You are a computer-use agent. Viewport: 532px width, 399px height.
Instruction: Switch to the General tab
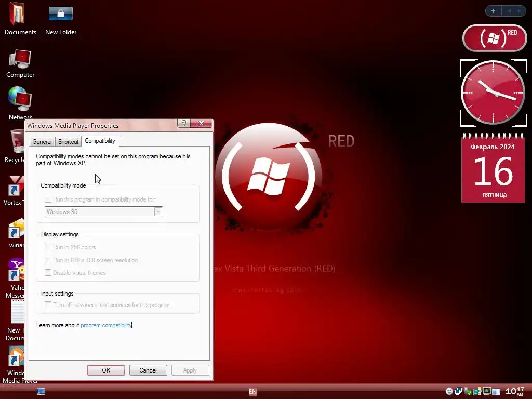coord(42,141)
